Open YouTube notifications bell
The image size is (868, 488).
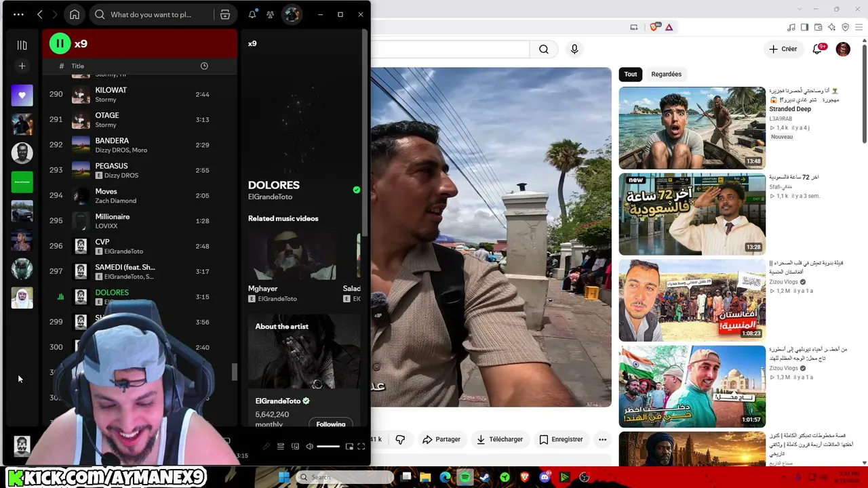pyautogui.click(x=818, y=49)
